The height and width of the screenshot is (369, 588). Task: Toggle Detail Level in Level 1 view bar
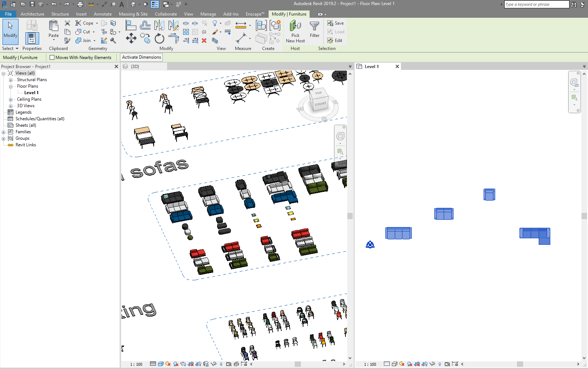pos(387,364)
